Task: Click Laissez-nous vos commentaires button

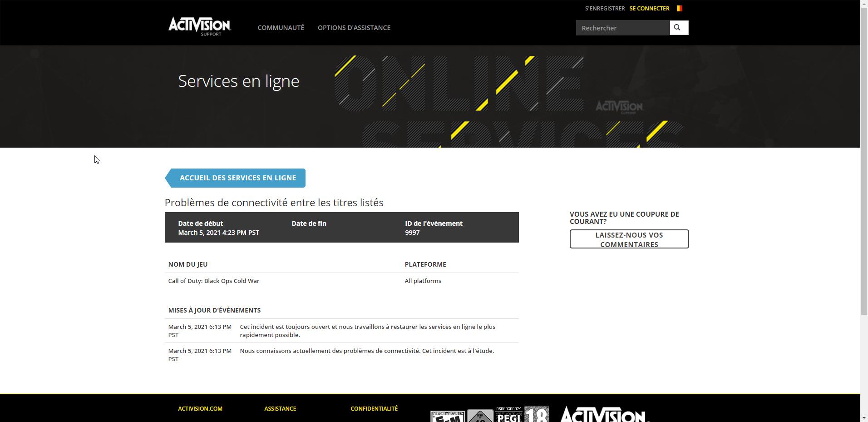Action: tap(629, 239)
